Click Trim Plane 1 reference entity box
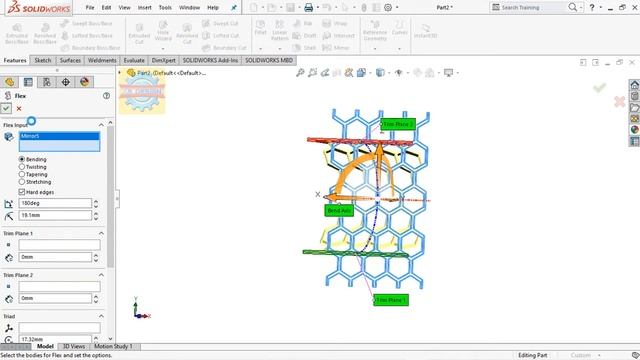Screen dimensions: 640x360 click(x=59, y=245)
